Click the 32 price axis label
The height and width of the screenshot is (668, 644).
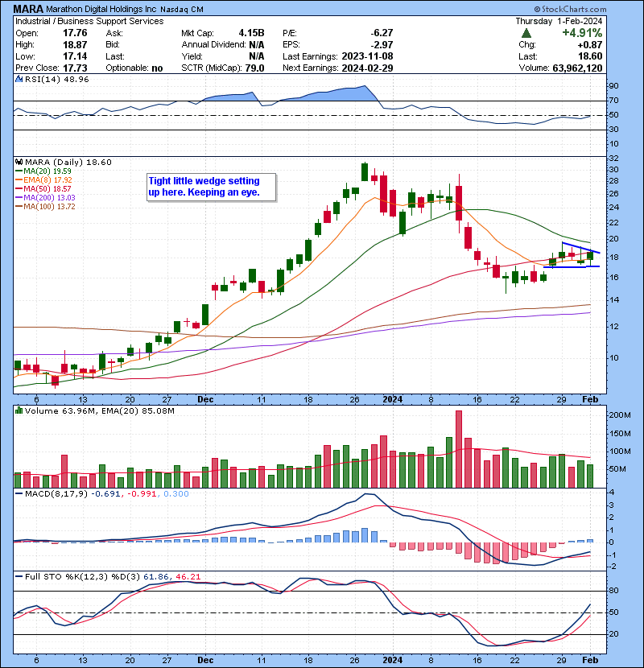[x=614, y=159]
